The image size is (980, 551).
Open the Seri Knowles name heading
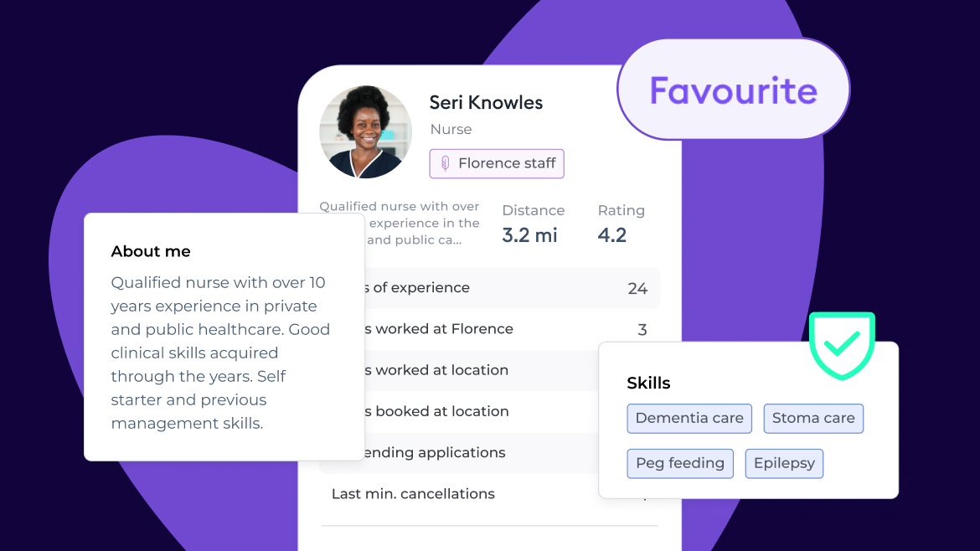pyautogui.click(x=486, y=102)
